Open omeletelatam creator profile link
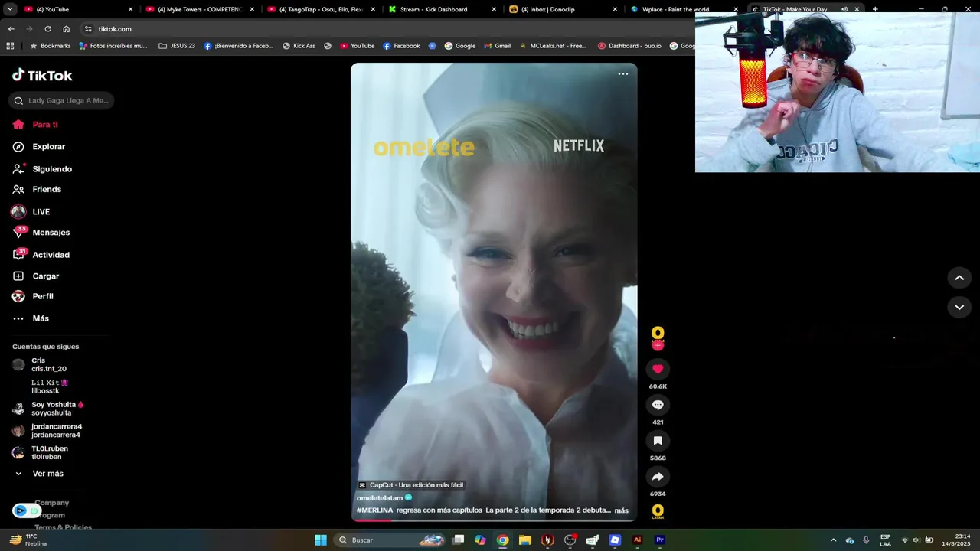The height and width of the screenshot is (551, 980). click(380, 498)
